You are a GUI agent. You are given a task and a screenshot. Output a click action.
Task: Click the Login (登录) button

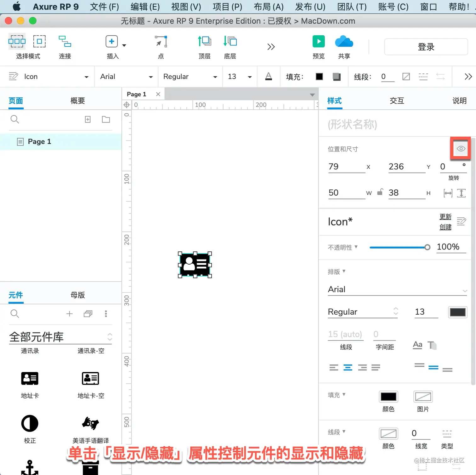(426, 47)
